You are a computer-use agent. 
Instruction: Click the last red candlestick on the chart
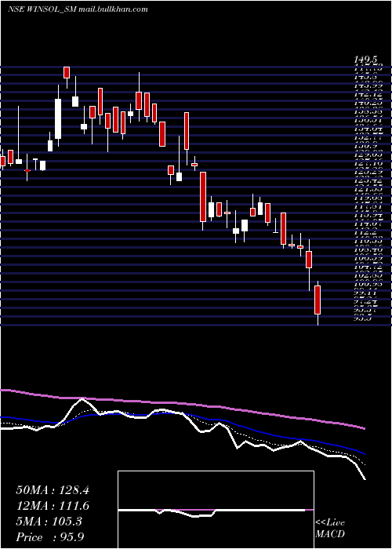click(318, 300)
